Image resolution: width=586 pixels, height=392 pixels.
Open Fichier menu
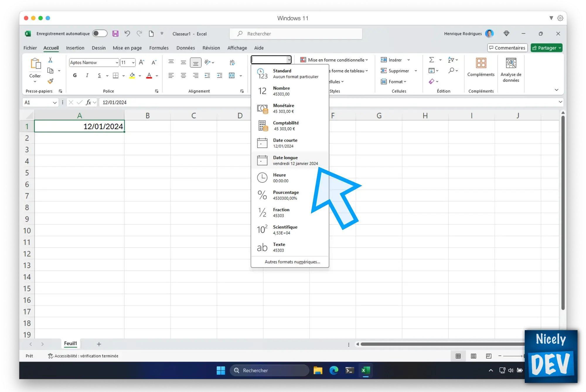click(30, 48)
